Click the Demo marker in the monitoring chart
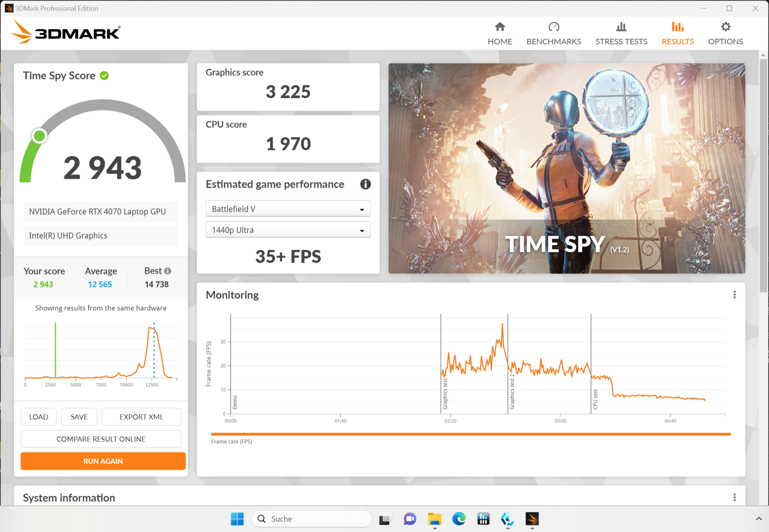Image resolution: width=769 pixels, height=532 pixels. pos(235,403)
